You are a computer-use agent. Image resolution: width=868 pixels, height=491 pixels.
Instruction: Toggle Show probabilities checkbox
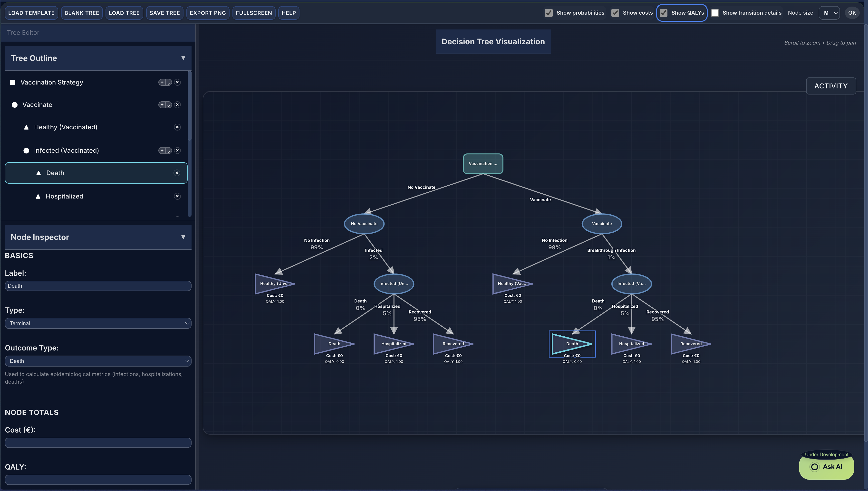click(x=549, y=13)
